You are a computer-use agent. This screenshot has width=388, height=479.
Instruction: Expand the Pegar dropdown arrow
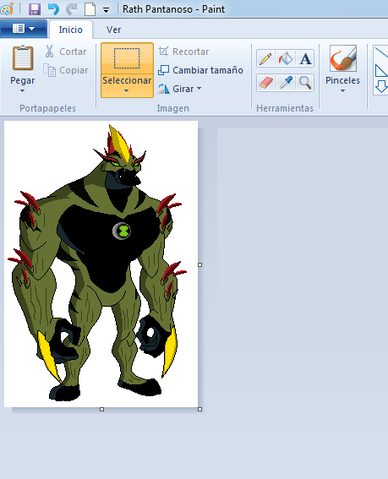(x=22, y=91)
